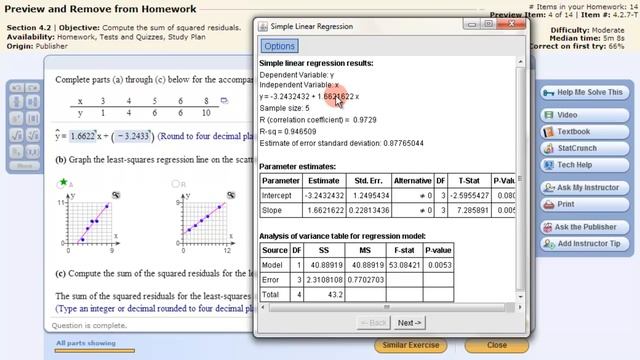Click the horizontal scrollbar thumb in results window

tap(387, 307)
